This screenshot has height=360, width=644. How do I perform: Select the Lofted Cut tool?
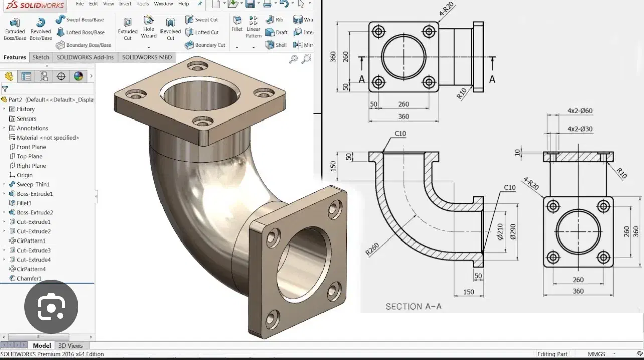coord(202,32)
